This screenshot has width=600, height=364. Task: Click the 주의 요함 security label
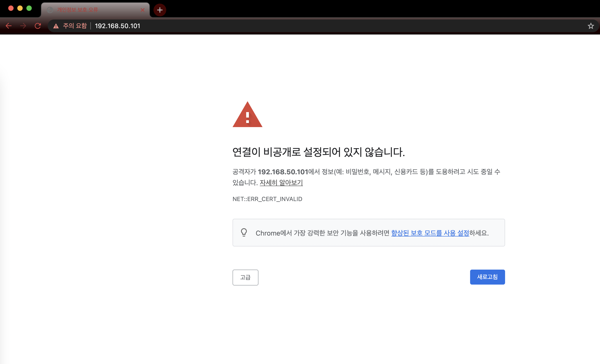[75, 26]
